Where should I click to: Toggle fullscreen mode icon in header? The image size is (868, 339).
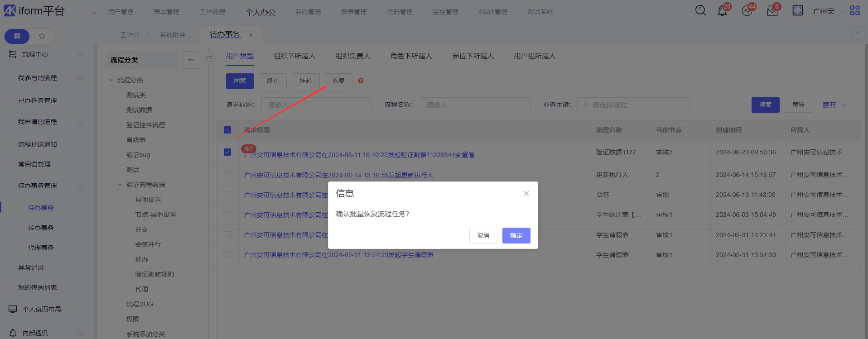pyautogui.click(x=797, y=10)
